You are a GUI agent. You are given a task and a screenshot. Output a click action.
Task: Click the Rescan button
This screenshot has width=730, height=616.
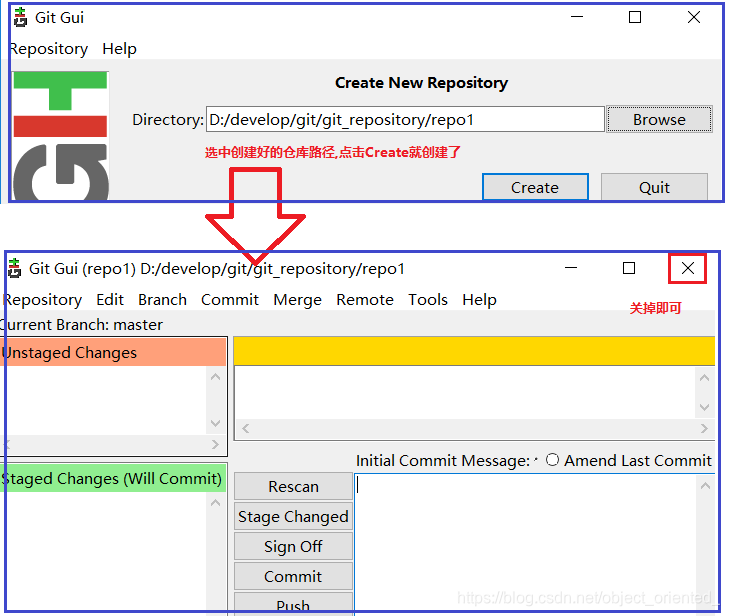pyautogui.click(x=293, y=486)
